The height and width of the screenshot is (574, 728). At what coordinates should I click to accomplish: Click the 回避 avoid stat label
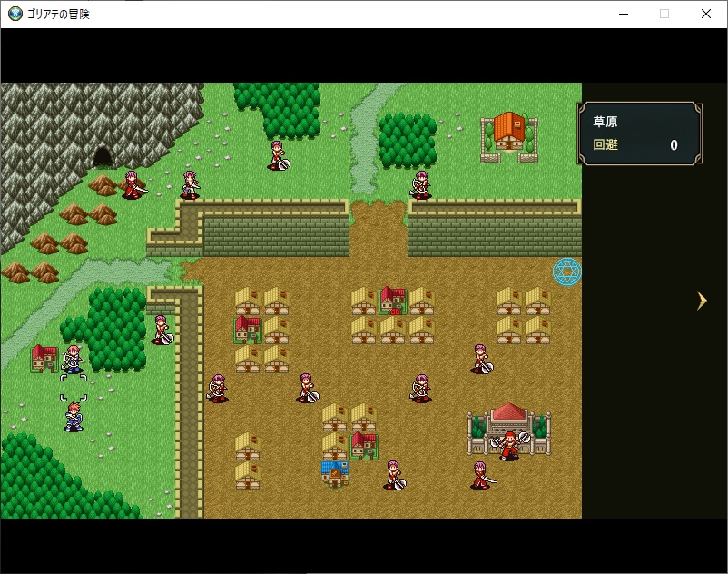tap(605, 145)
